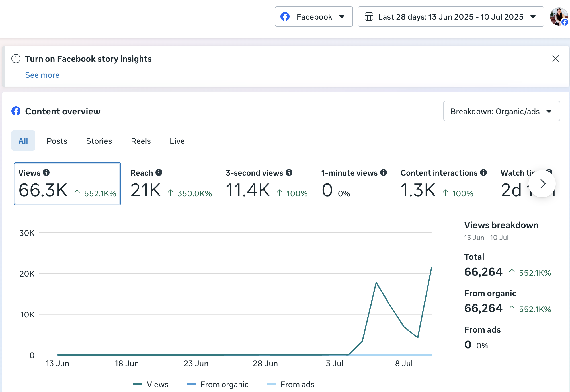Image resolution: width=570 pixels, height=392 pixels.
Task: Toggle the From ads legend series
Action: tap(291, 384)
